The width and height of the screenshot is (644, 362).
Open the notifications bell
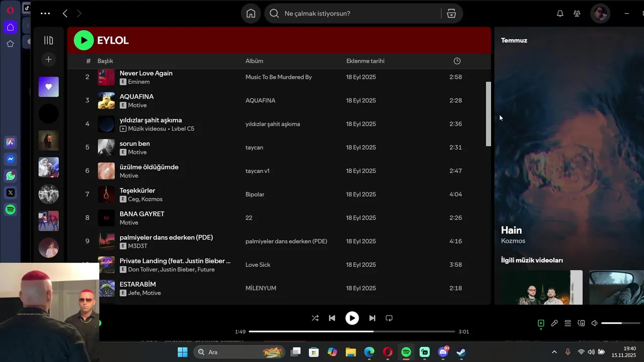coord(560,14)
